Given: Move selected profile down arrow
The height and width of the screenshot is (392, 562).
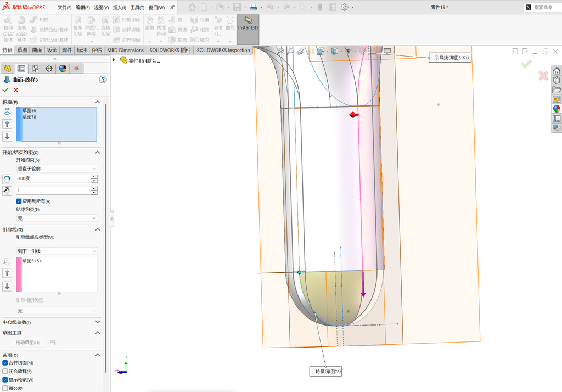Looking at the screenshot, I should coord(7,136).
